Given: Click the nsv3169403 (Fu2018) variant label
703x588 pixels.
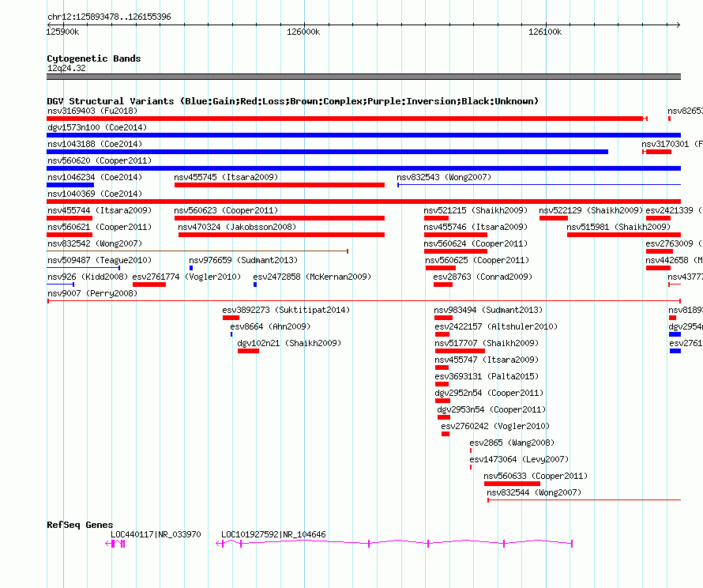Looking at the screenshot, I should point(92,111).
